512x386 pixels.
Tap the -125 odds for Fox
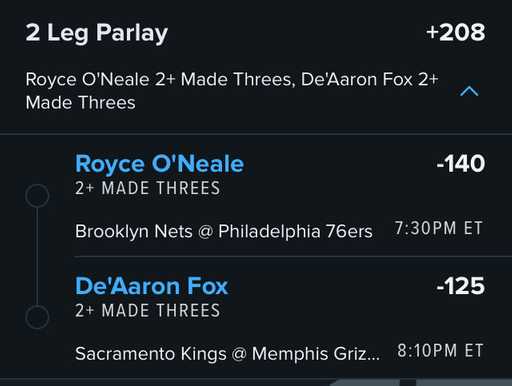461,286
